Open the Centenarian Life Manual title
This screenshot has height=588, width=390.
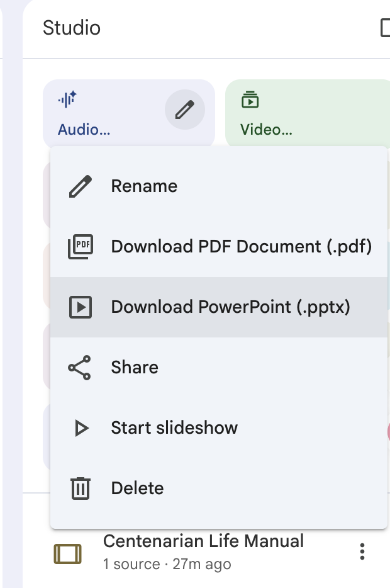[x=203, y=541]
